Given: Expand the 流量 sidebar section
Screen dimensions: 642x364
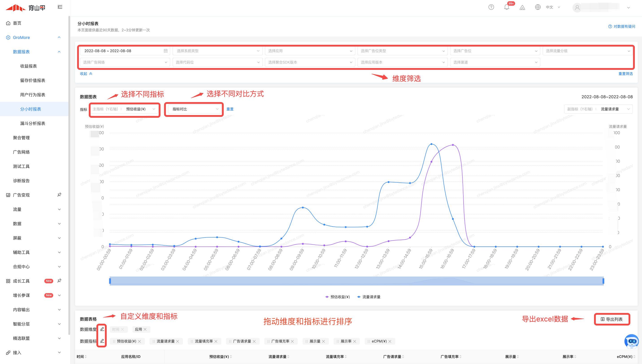Looking at the screenshot, I should point(59,209).
